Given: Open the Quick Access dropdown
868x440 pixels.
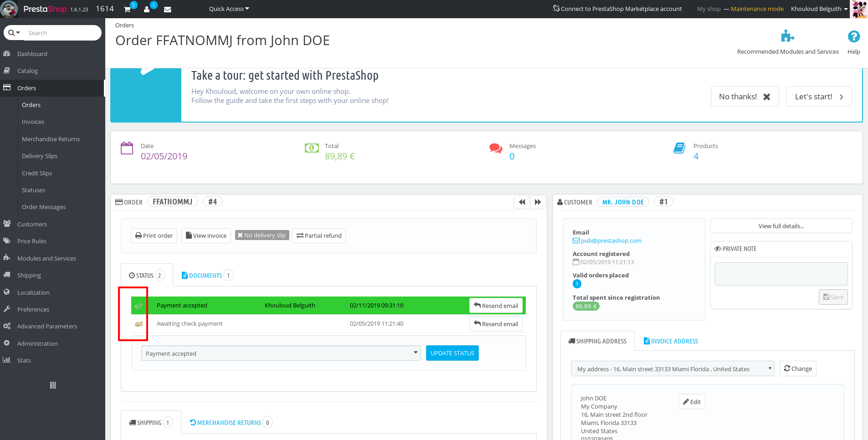Looking at the screenshot, I should [x=228, y=9].
